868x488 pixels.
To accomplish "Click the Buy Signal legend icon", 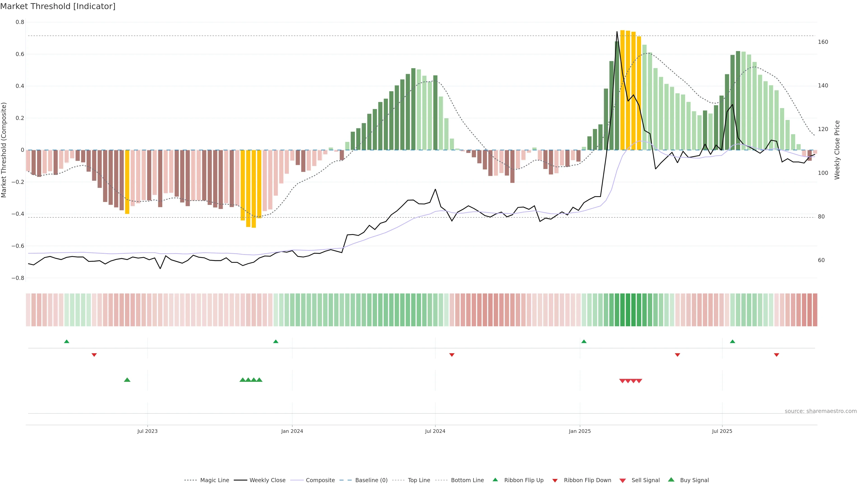I will (671, 480).
